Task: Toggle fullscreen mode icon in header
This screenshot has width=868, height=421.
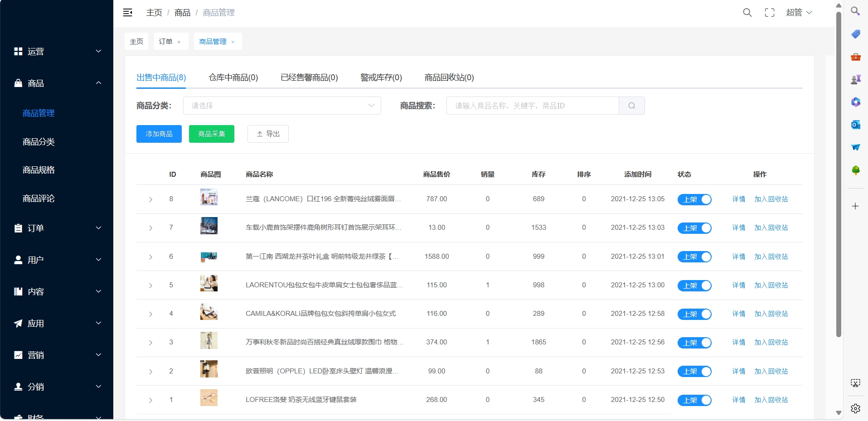Action: pos(770,13)
